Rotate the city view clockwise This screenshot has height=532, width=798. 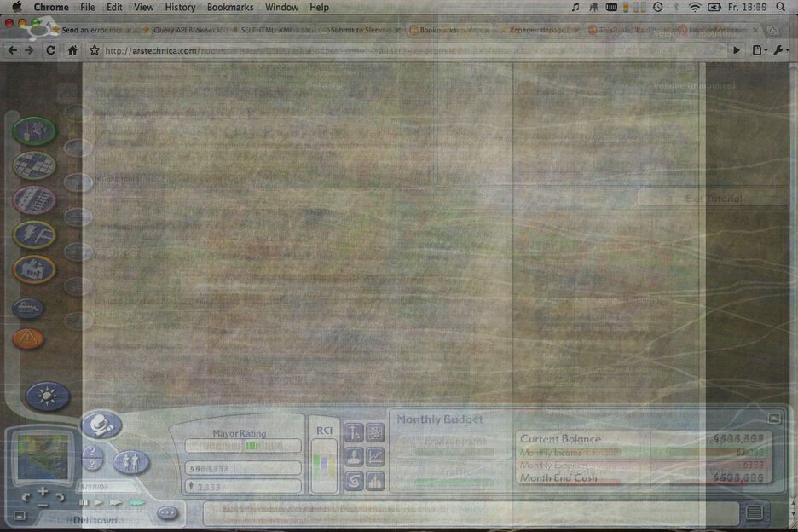pos(61,496)
